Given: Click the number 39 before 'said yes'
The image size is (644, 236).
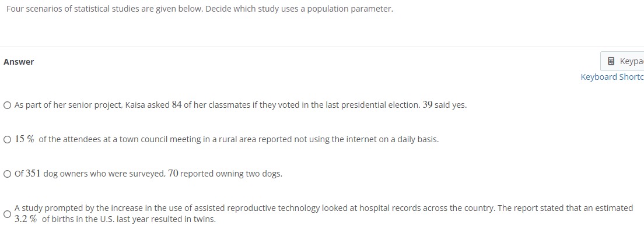Looking at the screenshot, I should pyautogui.click(x=428, y=105).
